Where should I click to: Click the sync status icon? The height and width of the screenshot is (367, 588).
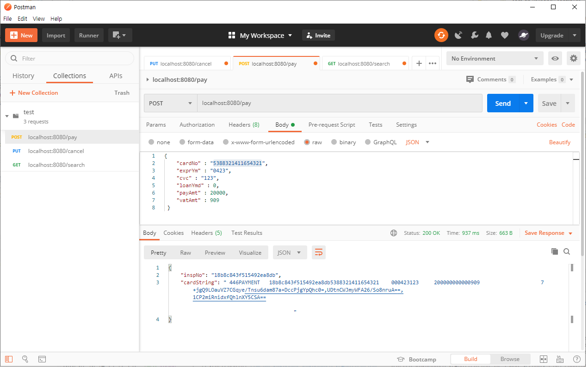[441, 35]
